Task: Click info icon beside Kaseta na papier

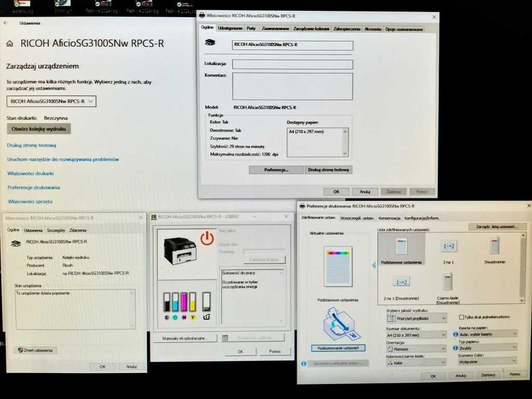Action: point(456,334)
